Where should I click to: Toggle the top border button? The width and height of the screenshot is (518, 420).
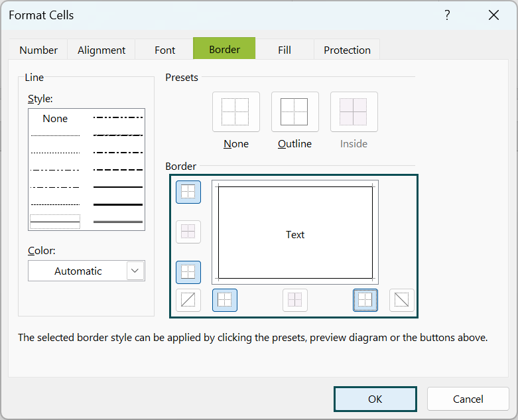tap(188, 192)
